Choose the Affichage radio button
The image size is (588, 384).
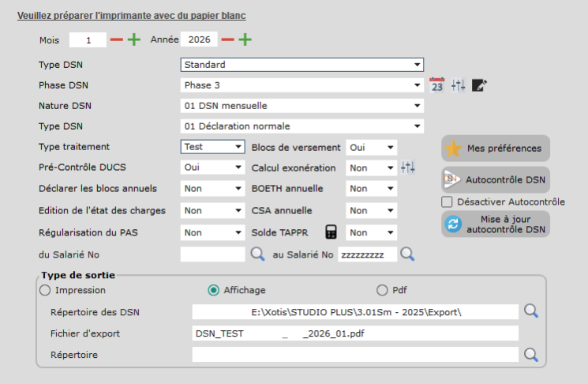tap(213, 290)
